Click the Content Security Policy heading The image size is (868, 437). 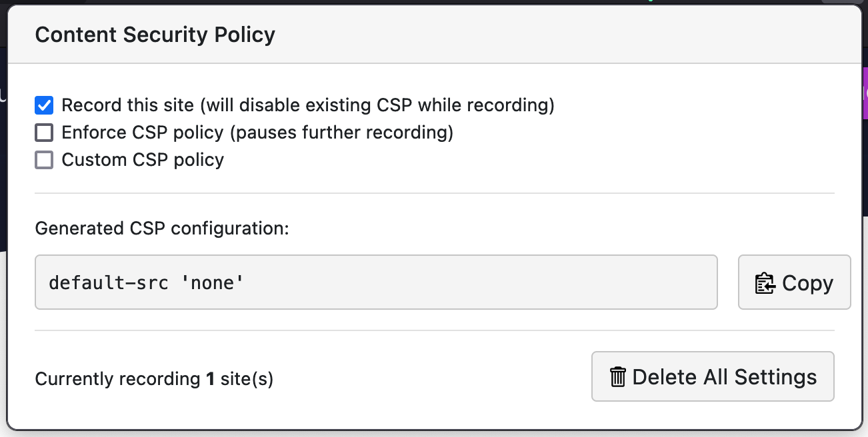click(x=155, y=35)
